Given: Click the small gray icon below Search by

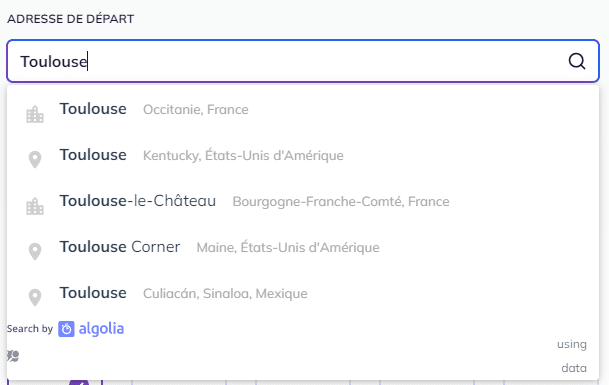Looking at the screenshot, I should (x=13, y=356).
